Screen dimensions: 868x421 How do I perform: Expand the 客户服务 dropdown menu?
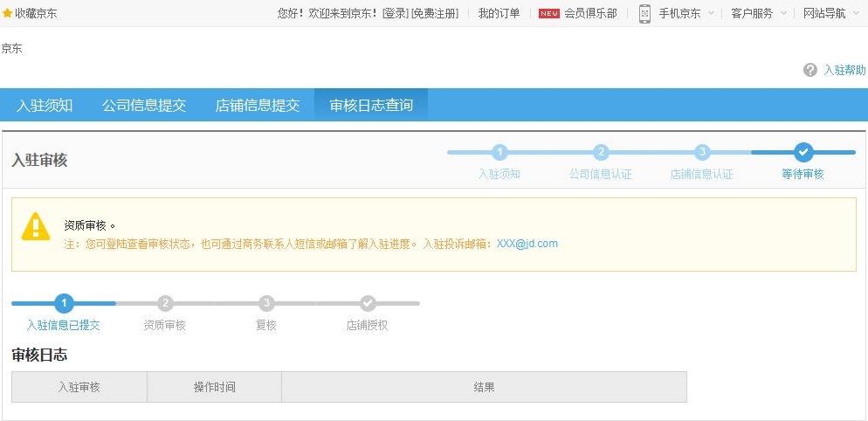[x=758, y=13]
